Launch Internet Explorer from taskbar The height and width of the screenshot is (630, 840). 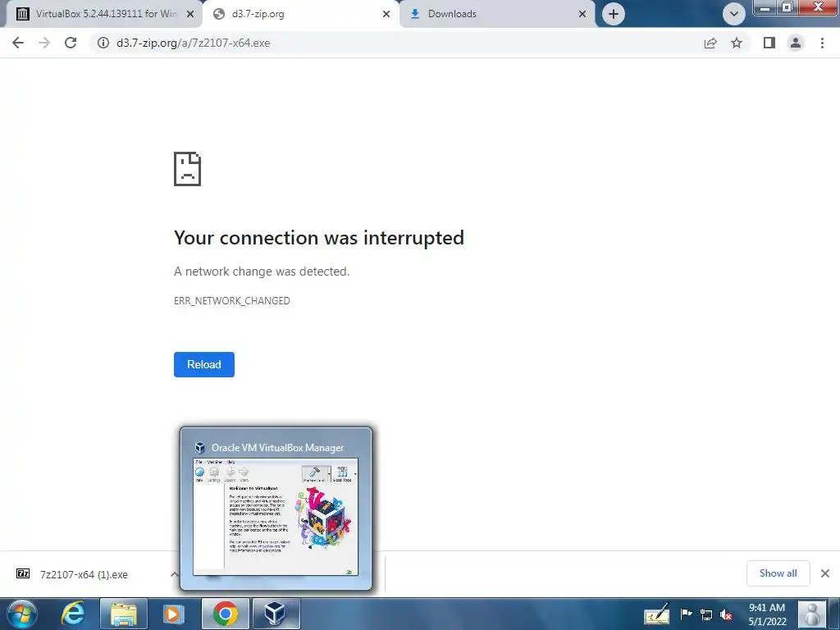73,614
